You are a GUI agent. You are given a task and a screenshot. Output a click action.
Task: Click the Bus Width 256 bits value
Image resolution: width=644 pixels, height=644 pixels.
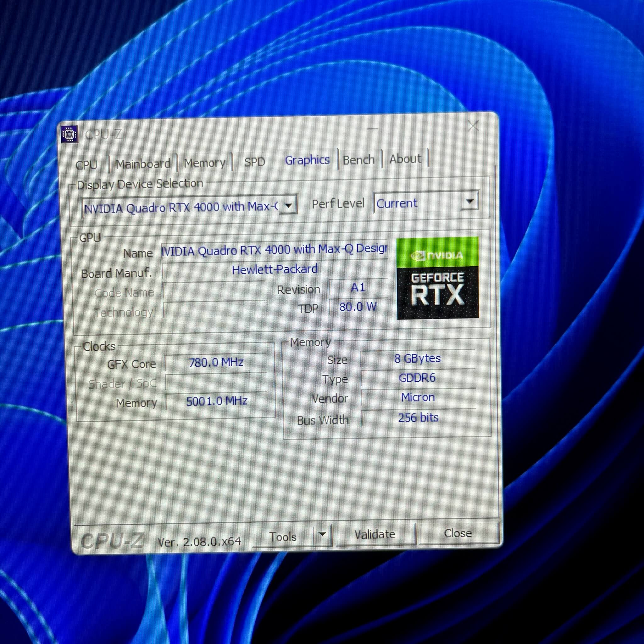pyautogui.click(x=418, y=418)
